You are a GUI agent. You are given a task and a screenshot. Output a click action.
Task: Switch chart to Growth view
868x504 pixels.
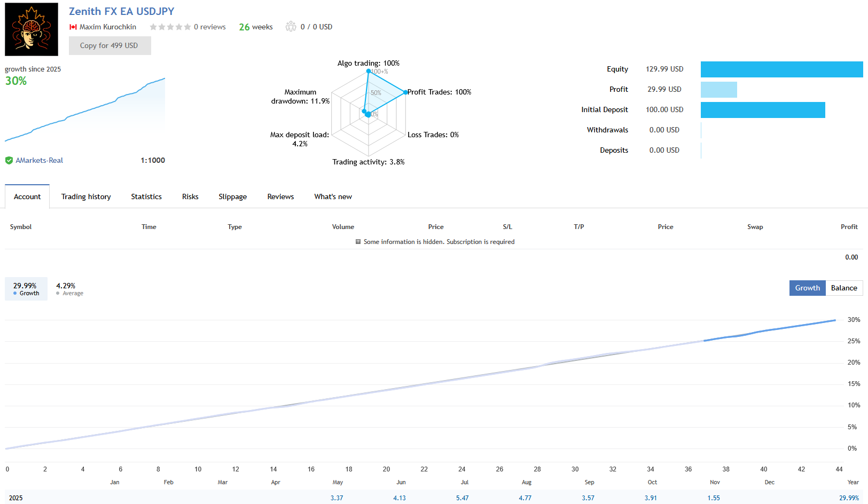(x=807, y=288)
